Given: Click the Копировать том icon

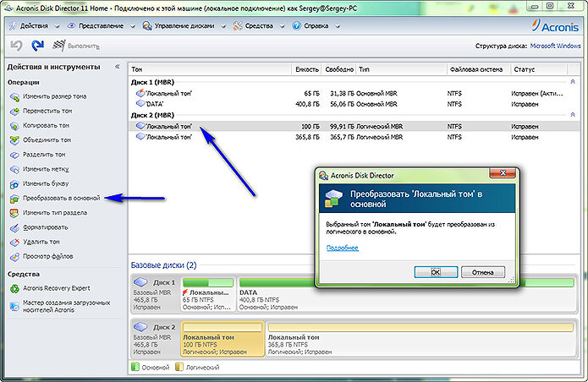Looking at the screenshot, I should pyautogui.click(x=14, y=126).
